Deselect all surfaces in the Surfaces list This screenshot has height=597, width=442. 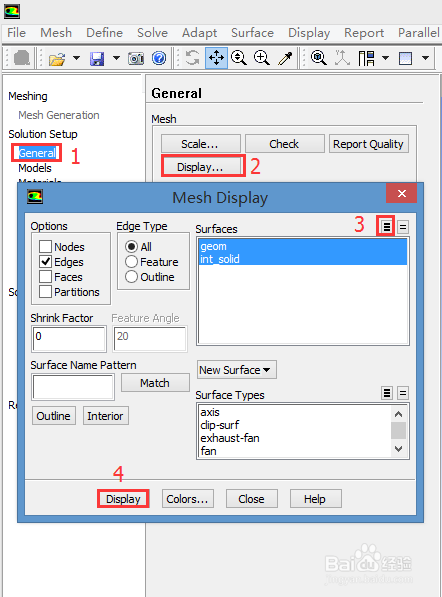tap(403, 227)
